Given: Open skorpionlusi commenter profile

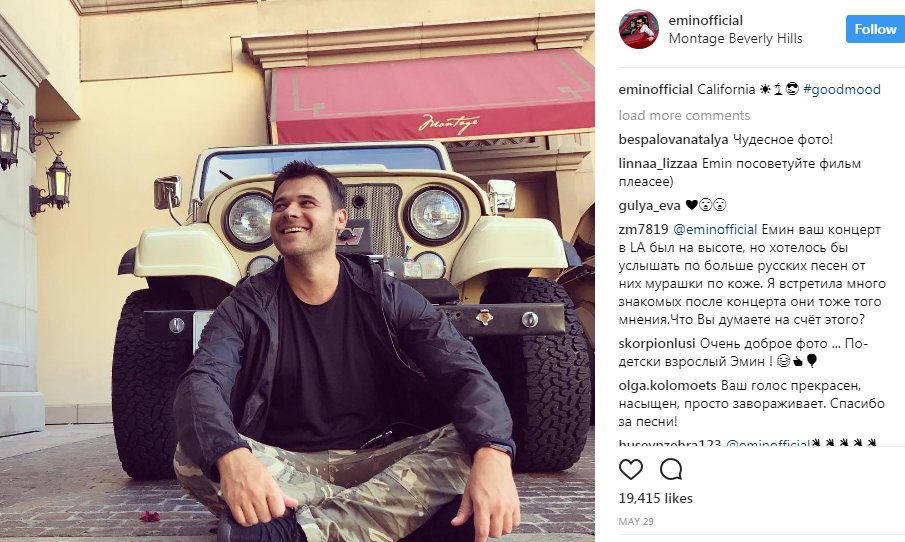Looking at the screenshot, I should [x=657, y=343].
